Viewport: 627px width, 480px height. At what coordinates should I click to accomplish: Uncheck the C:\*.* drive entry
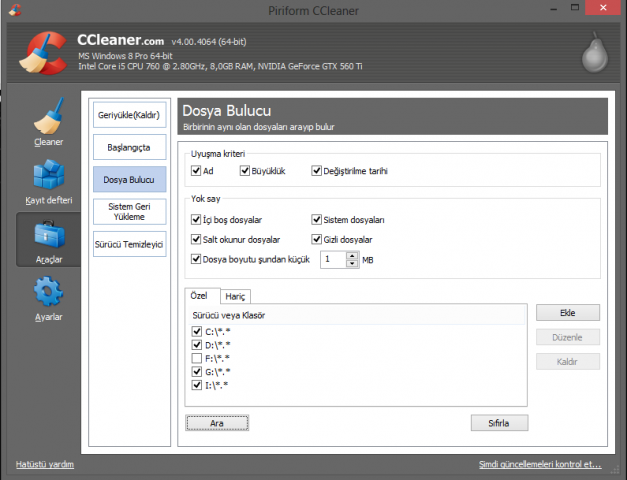(196, 331)
